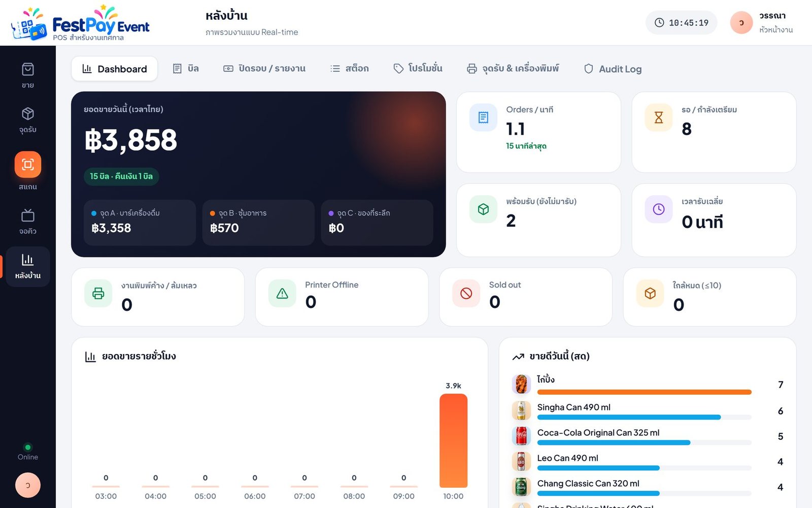
Task: Switch to the สต๊อก stock tab
Action: tap(350, 69)
